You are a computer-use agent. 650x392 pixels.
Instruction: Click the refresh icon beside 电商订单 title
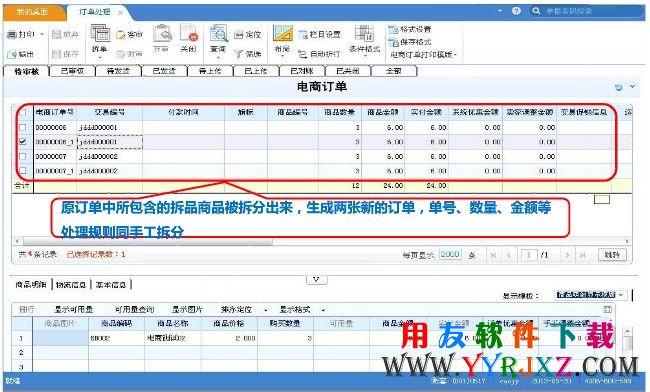[x=619, y=87]
